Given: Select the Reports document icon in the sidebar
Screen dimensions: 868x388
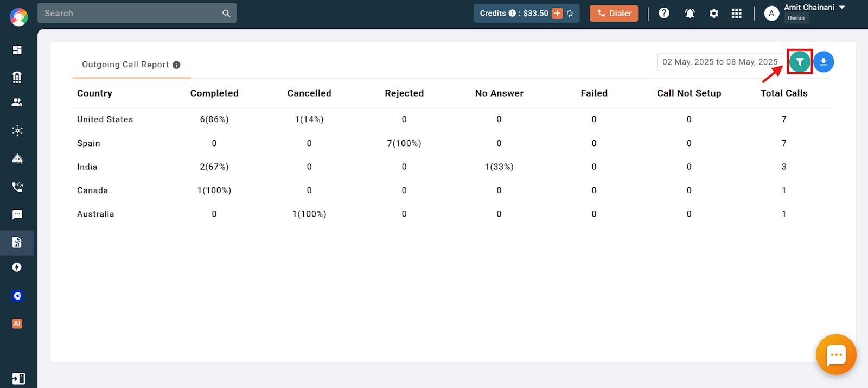Looking at the screenshot, I should click(x=17, y=242).
